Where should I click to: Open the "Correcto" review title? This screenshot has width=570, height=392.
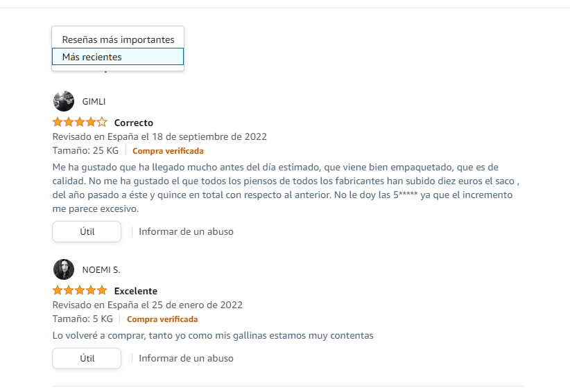(x=133, y=123)
